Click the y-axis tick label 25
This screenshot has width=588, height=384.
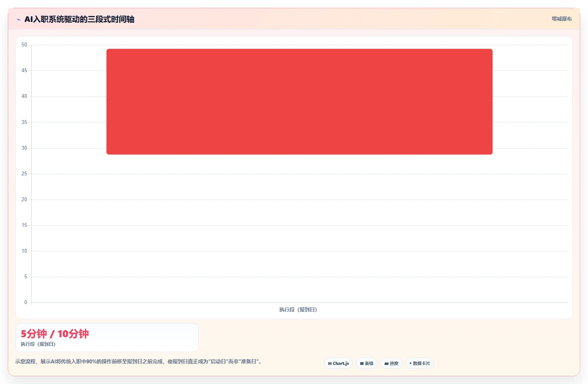24,174
